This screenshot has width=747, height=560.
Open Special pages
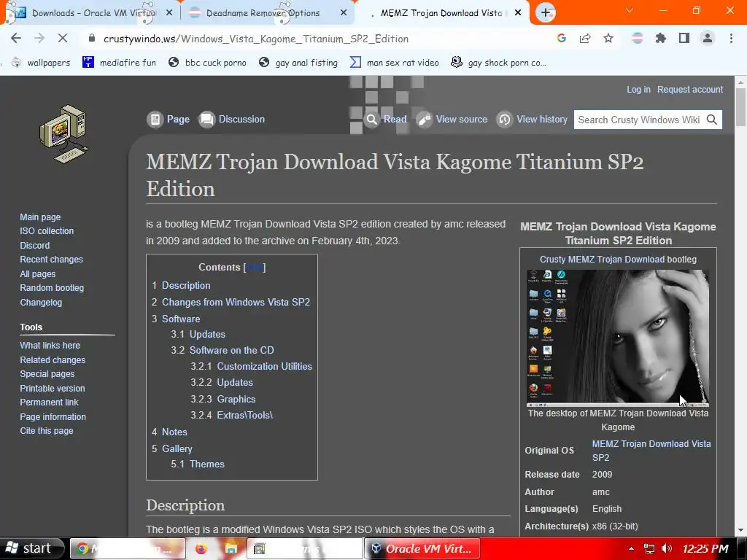tap(47, 374)
